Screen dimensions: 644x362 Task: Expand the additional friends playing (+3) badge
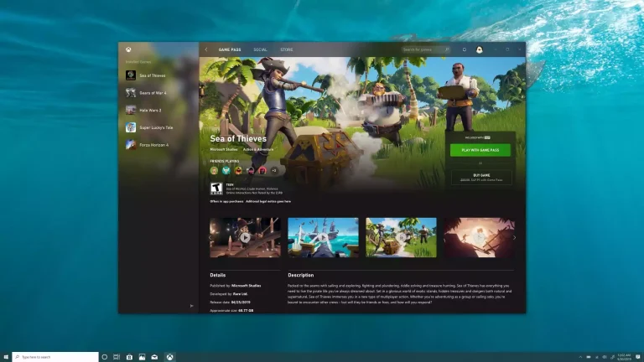(273, 170)
